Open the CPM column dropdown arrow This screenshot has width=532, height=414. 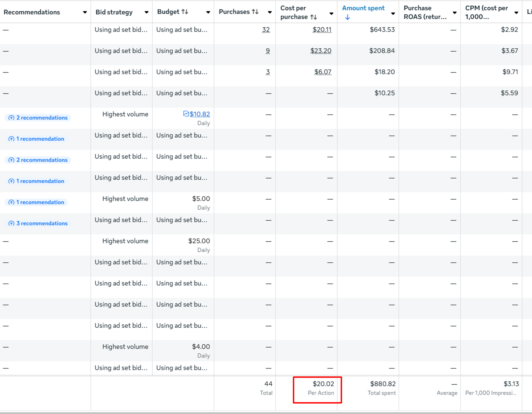tap(516, 12)
